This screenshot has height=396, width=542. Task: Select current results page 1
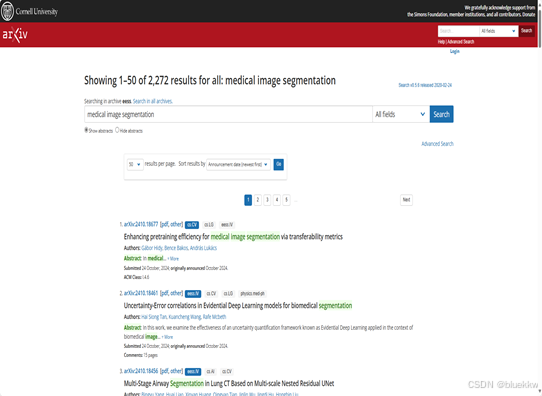(x=248, y=200)
